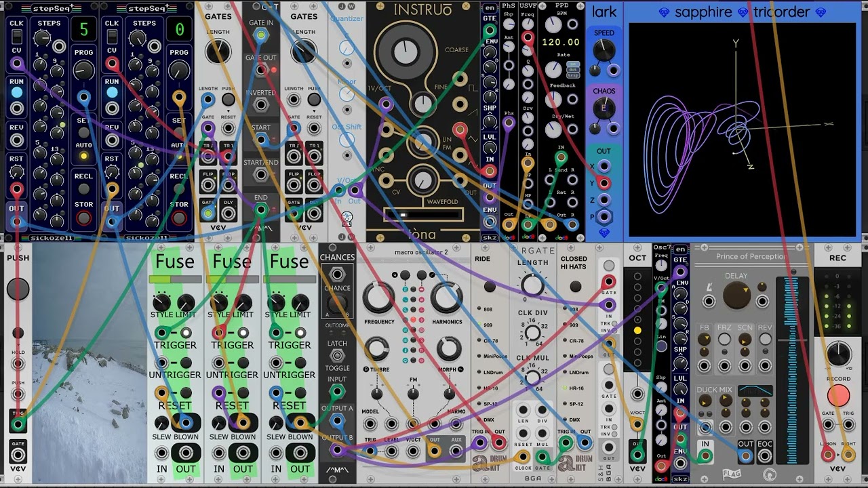Click CLK DIV knob on RGATE
The image size is (868, 488).
click(533, 332)
